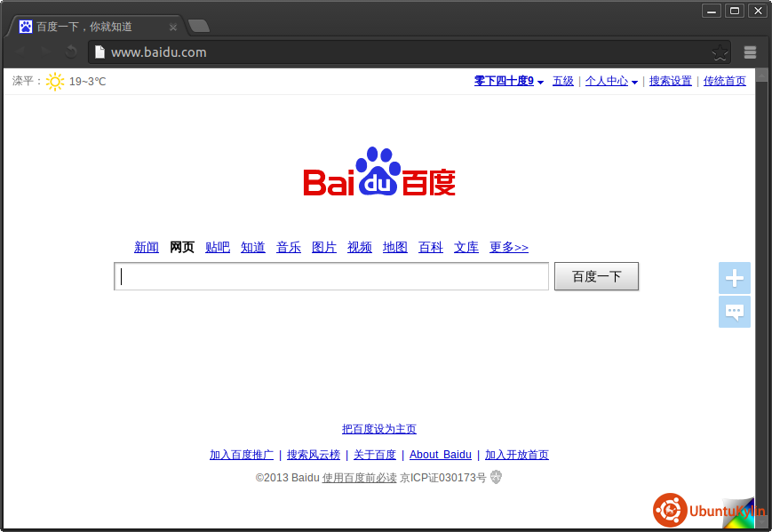Click the reload page icon
The height and width of the screenshot is (532, 772).
tap(71, 52)
